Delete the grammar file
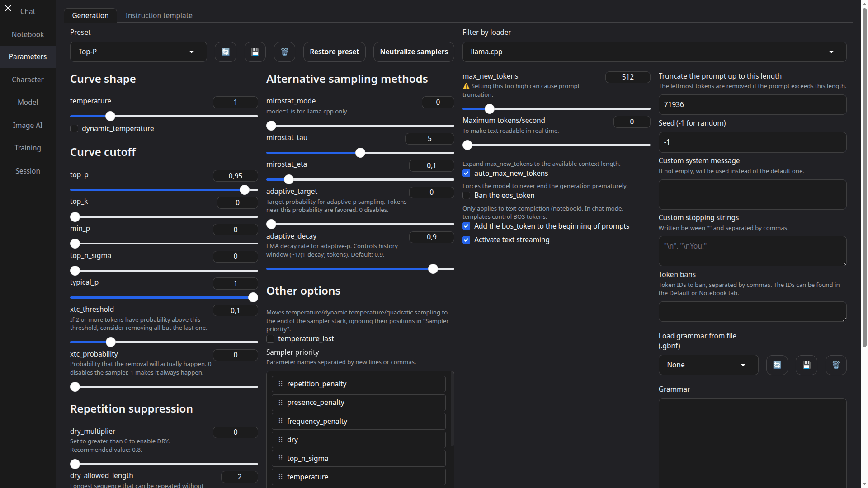The image size is (868, 488). pos(835,365)
